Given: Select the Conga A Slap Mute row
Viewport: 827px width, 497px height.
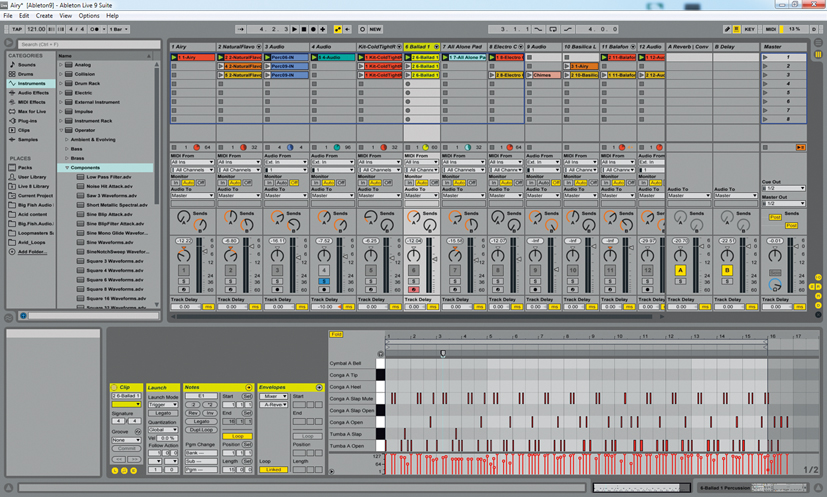Looking at the screenshot, I should [351, 399].
